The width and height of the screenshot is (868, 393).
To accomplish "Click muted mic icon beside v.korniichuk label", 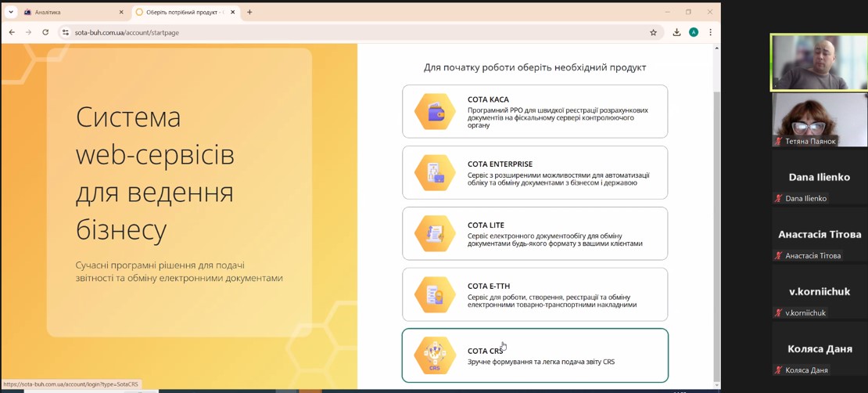I will tap(778, 312).
